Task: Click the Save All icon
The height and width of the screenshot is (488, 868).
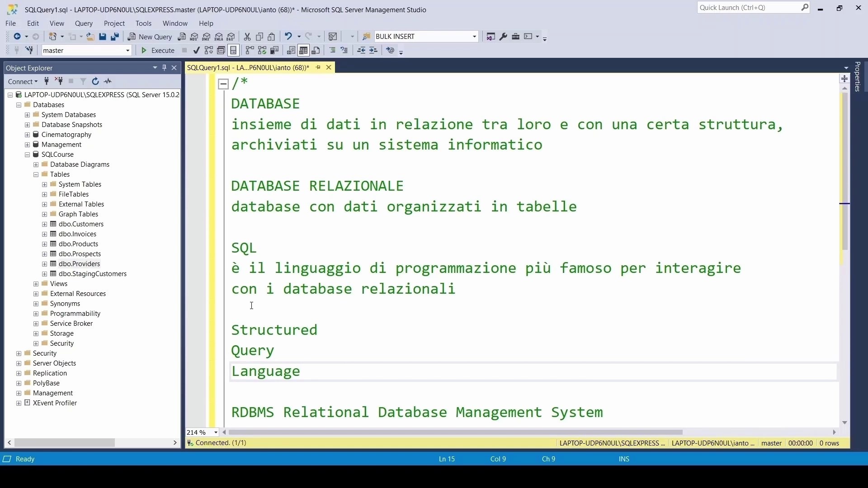Action: point(115,37)
